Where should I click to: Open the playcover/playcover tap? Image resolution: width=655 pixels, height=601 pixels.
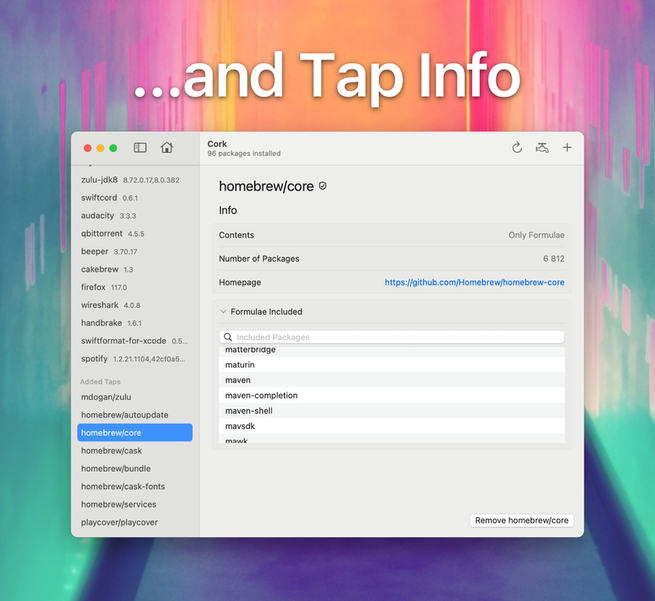tap(135, 522)
